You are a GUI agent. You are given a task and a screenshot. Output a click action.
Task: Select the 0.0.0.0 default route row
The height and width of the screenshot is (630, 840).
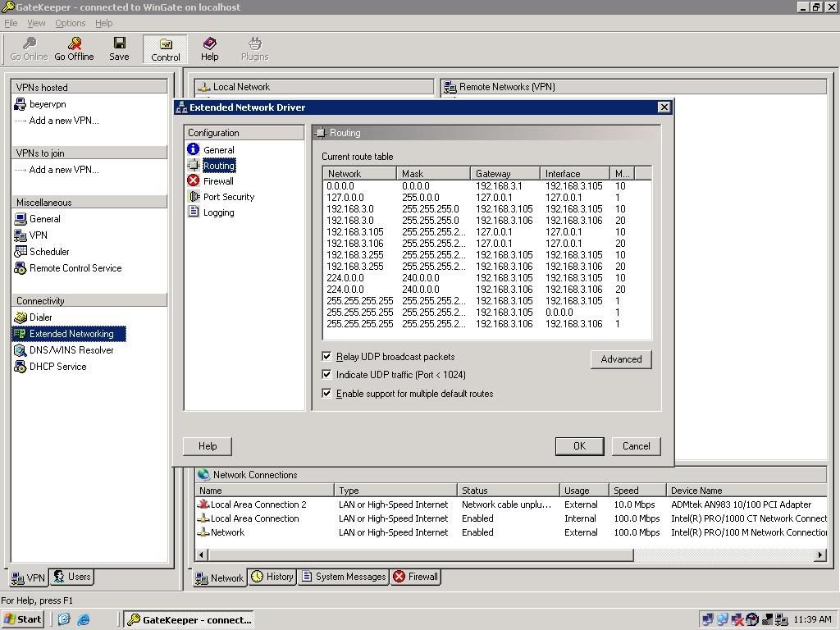486,186
